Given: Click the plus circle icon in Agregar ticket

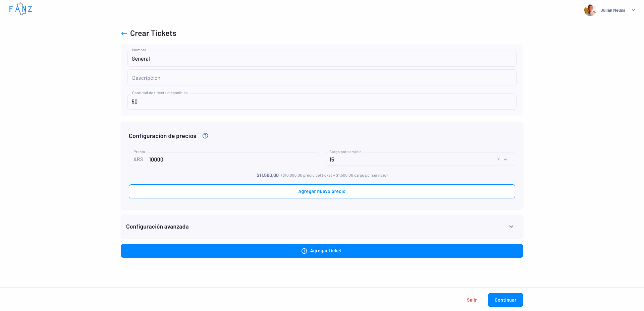Looking at the screenshot, I should 304,251.
